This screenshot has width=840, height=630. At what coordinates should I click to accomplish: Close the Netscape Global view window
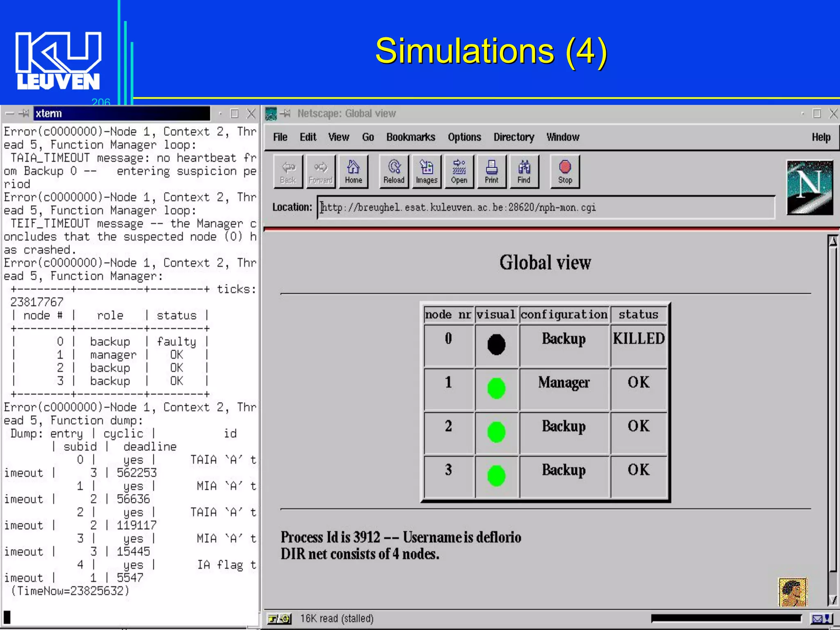833,114
